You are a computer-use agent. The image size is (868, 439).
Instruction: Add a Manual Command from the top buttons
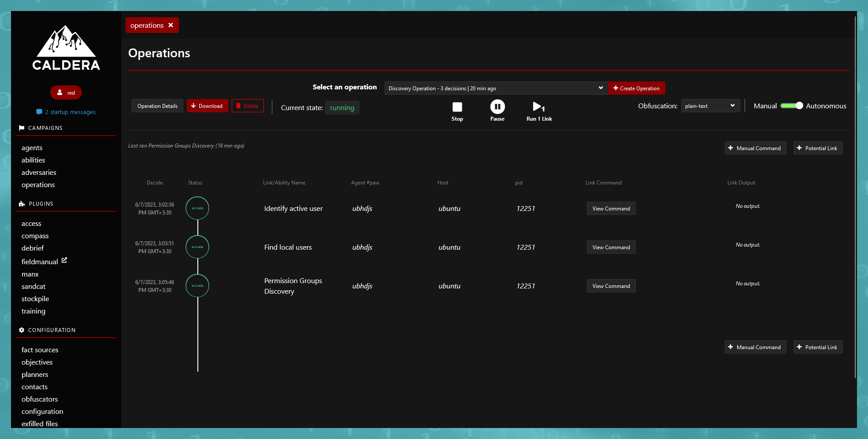(755, 148)
